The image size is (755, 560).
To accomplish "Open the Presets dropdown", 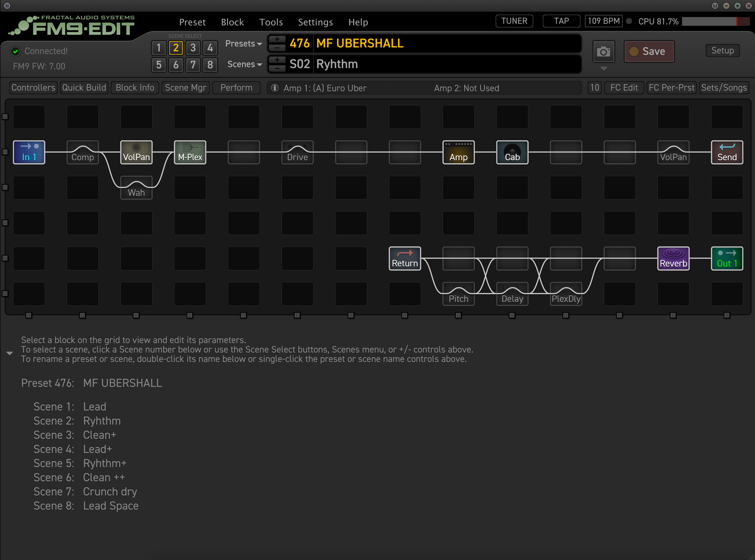I will point(243,43).
